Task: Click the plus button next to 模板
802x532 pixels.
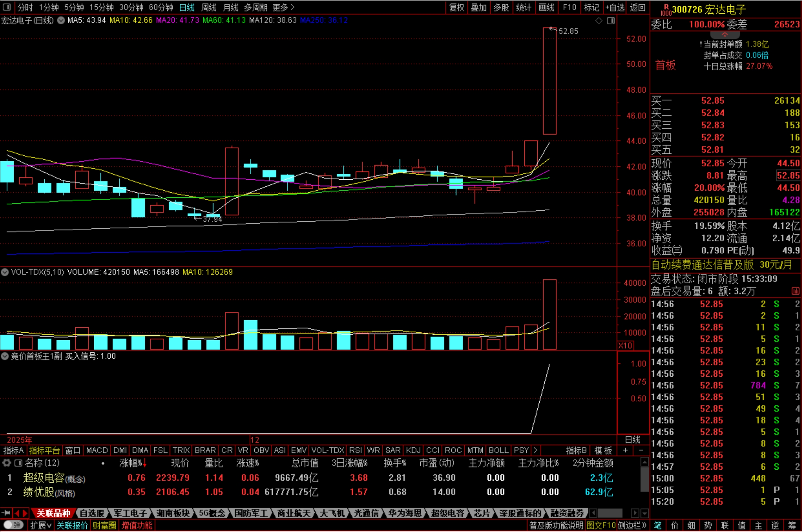Action: click(625, 450)
